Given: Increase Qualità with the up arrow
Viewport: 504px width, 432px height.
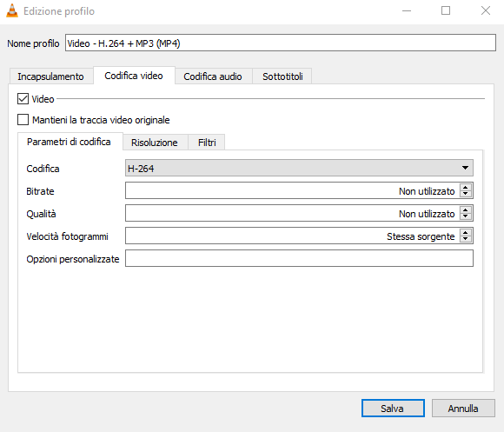Looking at the screenshot, I should [x=466, y=209].
